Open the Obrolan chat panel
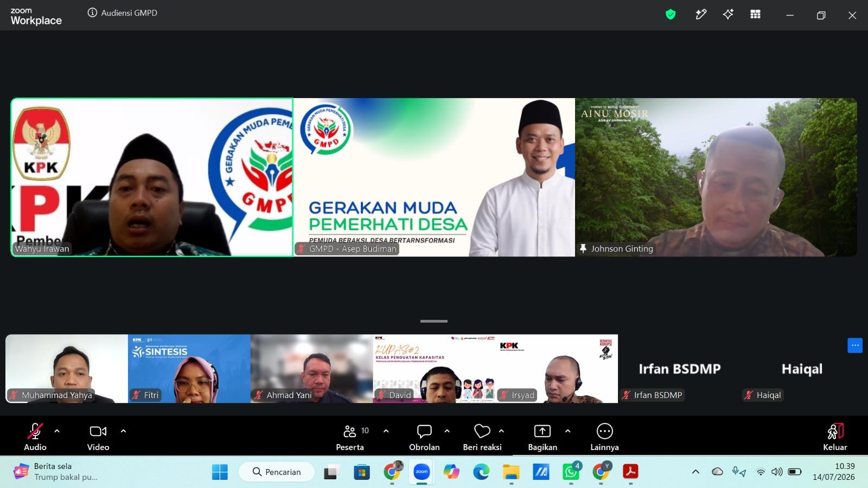Viewport: 868px width, 488px height. 424,437
